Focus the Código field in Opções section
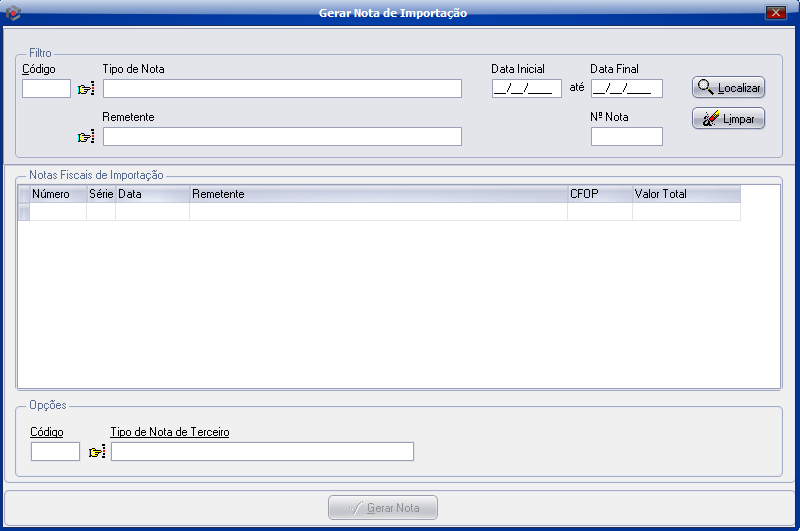Viewport: 800px width, 531px height. pyautogui.click(x=55, y=451)
